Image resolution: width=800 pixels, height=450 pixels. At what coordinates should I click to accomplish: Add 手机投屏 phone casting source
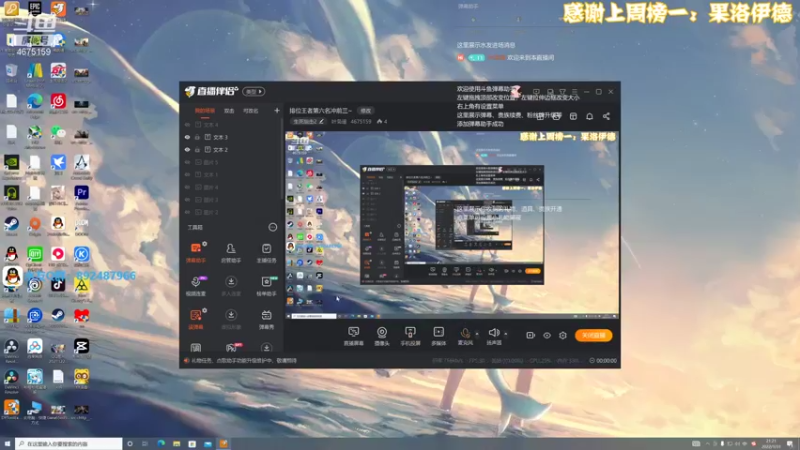click(x=410, y=336)
